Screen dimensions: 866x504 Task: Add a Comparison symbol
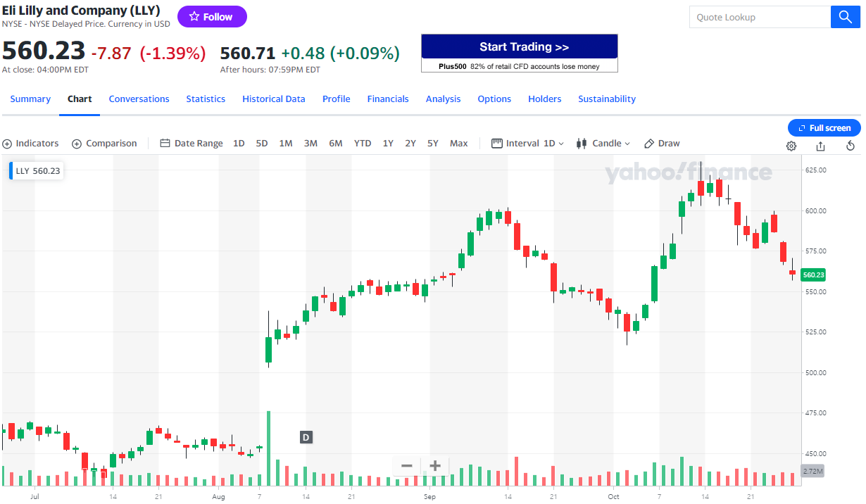pyautogui.click(x=104, y=143)
